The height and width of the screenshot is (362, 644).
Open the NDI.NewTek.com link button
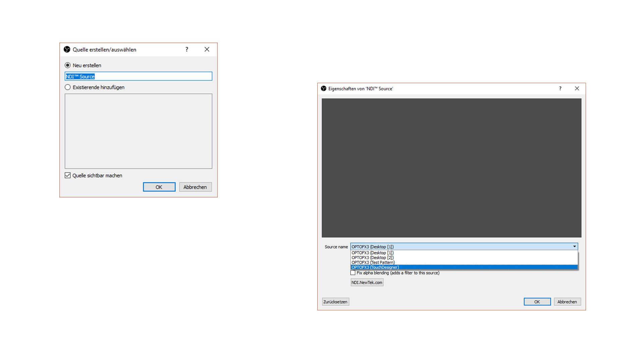(367, 283)
